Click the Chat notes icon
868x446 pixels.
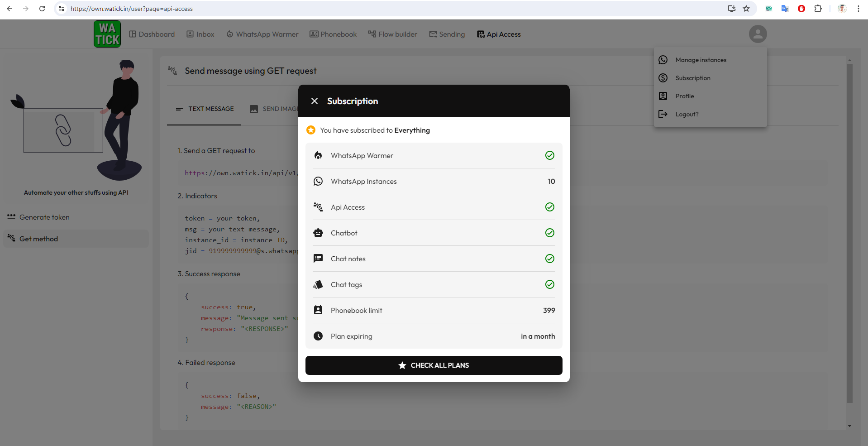pyautogui.click(x=318, y=259)
